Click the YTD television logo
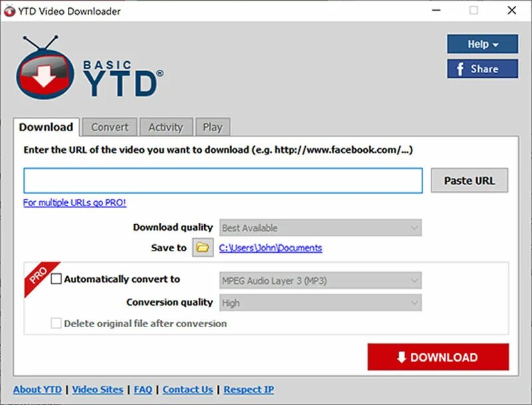This screenshot has height=405, width=532. coord(45,68)
